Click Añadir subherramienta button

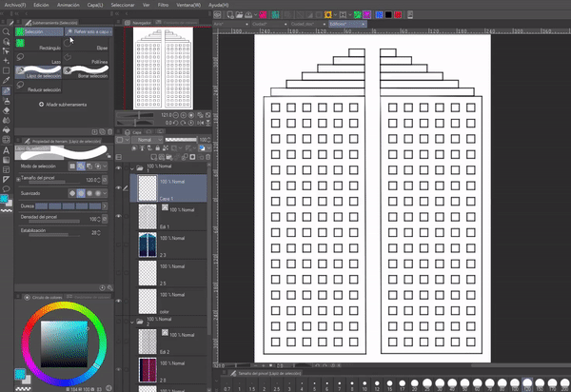[62, 104]
